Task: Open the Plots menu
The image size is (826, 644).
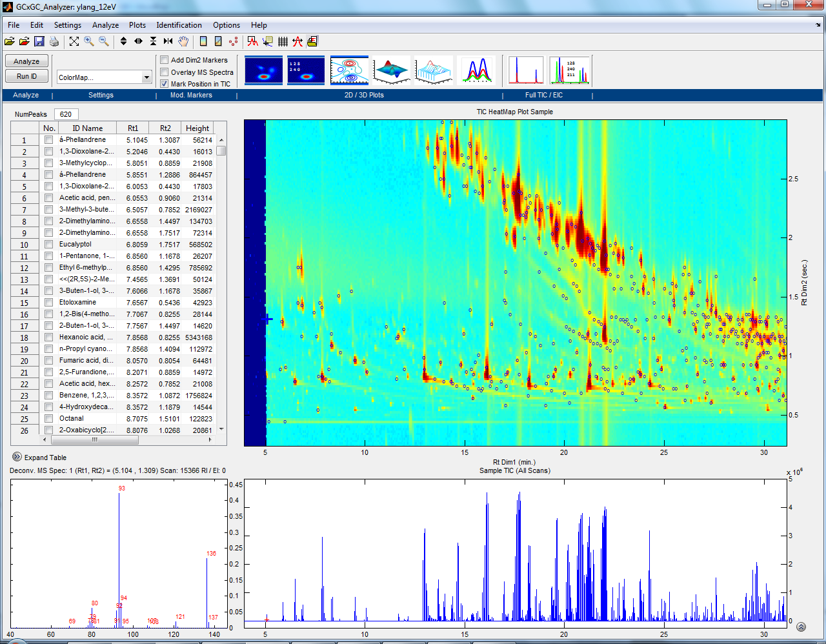Action: click(x=137, y=25)
